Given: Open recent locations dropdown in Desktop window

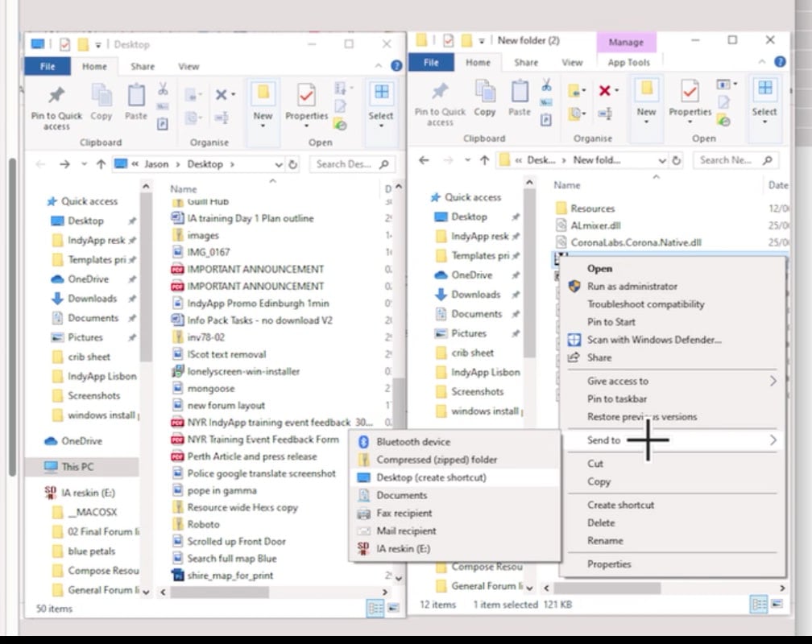Looking at the screenshot, I should click(84, 164).
